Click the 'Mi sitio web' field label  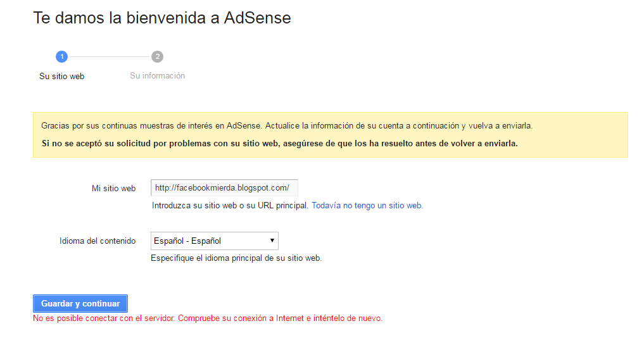click(113, 188)
